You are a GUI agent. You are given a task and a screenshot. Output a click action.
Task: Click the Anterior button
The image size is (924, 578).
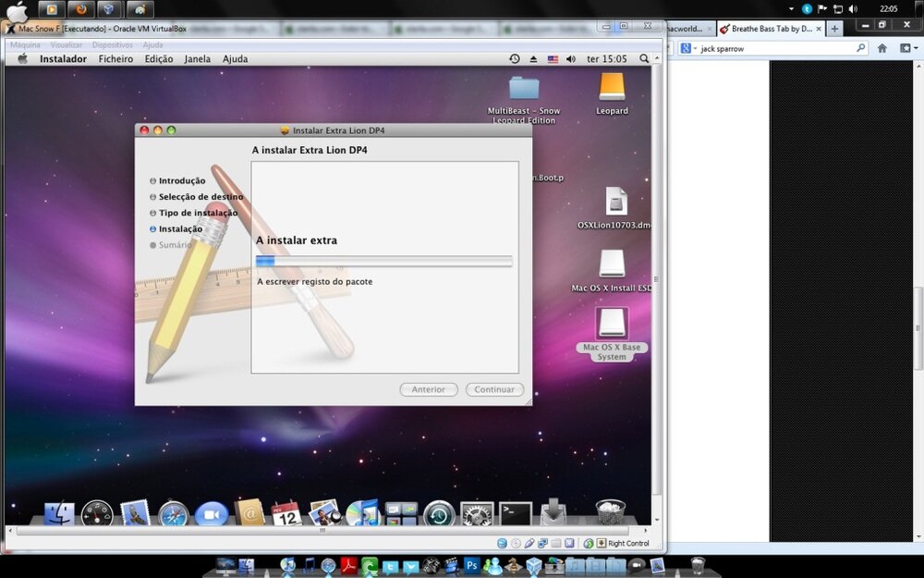(429, 389)
